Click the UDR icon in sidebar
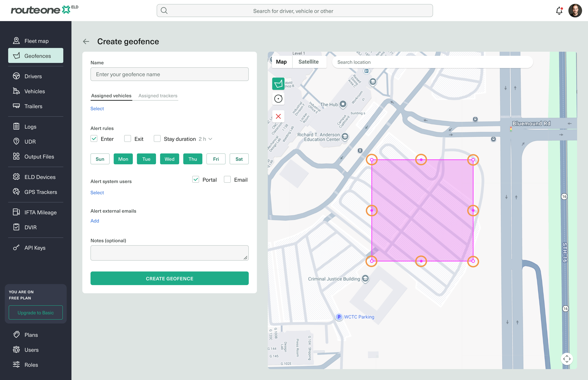Viewport: 588px width, 380px height. tap(16, 141)
